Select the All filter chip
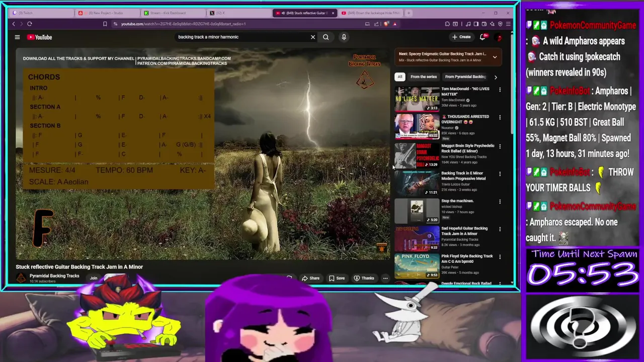This screenshot has width=644, height=362. point(400,77)
